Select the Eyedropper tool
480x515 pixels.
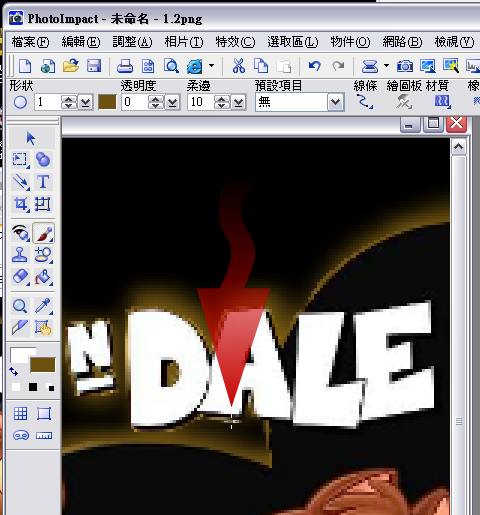(44, 306)
